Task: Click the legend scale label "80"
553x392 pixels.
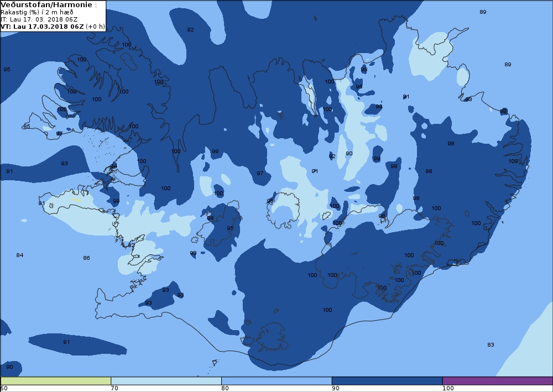Action: 225,389
